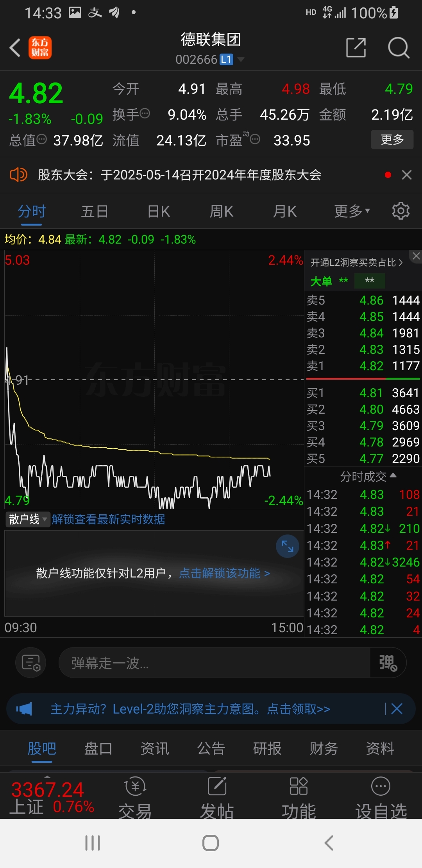Toggle the 弹 danmaku switch
The height and width of the screenshot is (868, 422).
pyautogui.click(x=388, y=662)
